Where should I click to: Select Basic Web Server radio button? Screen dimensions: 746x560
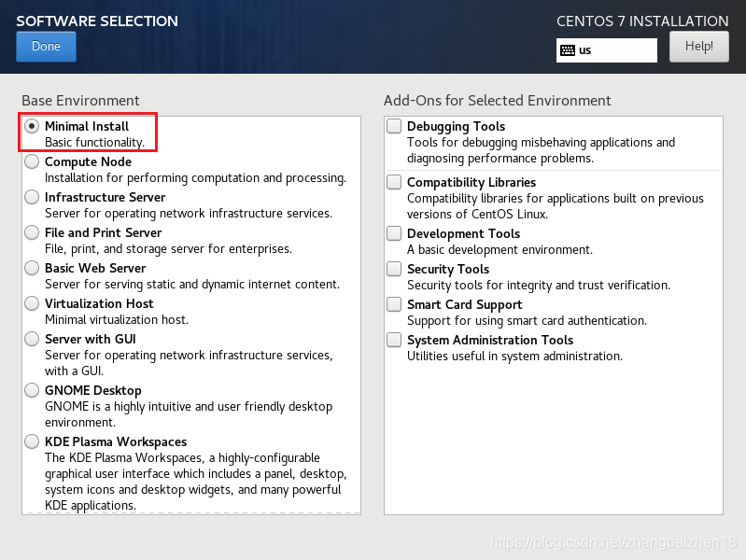point(32,268)
